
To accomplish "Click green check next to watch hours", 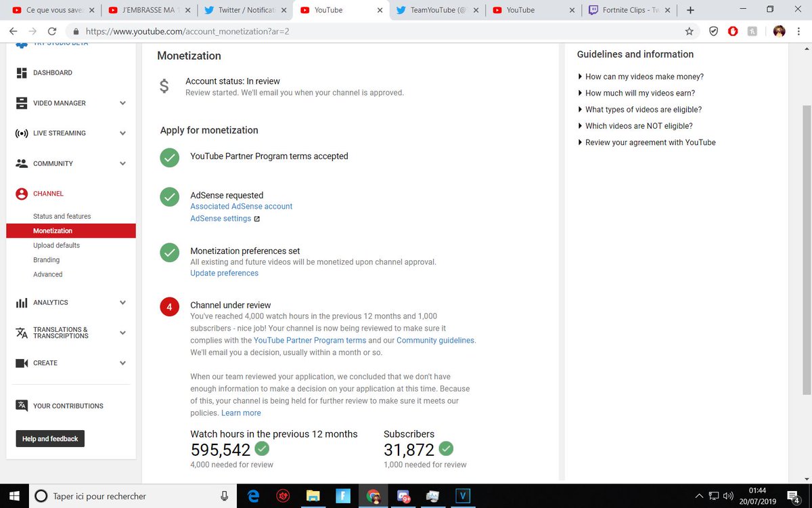I will pyautogui.click(x=262, y=448).
